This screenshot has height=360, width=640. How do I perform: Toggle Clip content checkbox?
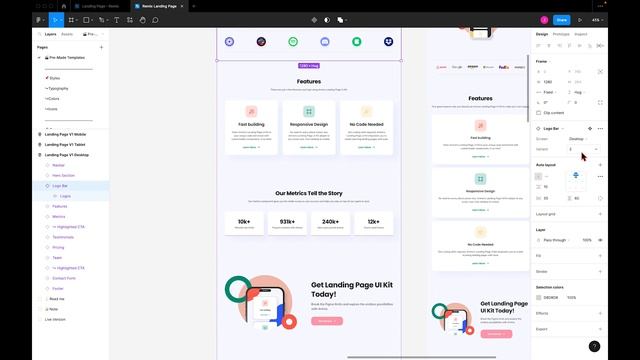click(538, 113)
